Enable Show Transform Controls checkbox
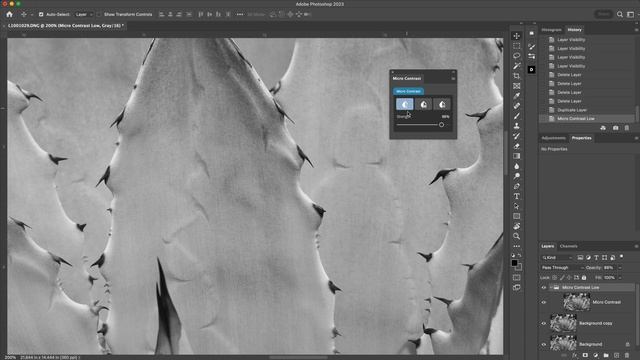Viewport: 640px width, 360px height. point(98,14)
